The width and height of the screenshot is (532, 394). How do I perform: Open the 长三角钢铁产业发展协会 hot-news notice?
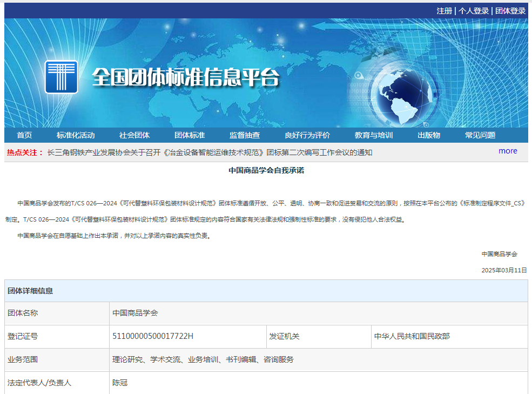coord(210,152)
